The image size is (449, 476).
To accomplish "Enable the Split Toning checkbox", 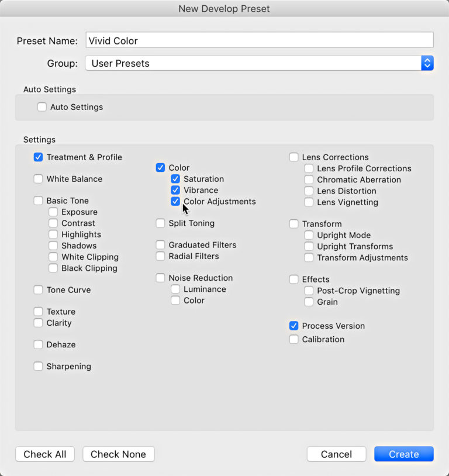I will pos(160,223).
